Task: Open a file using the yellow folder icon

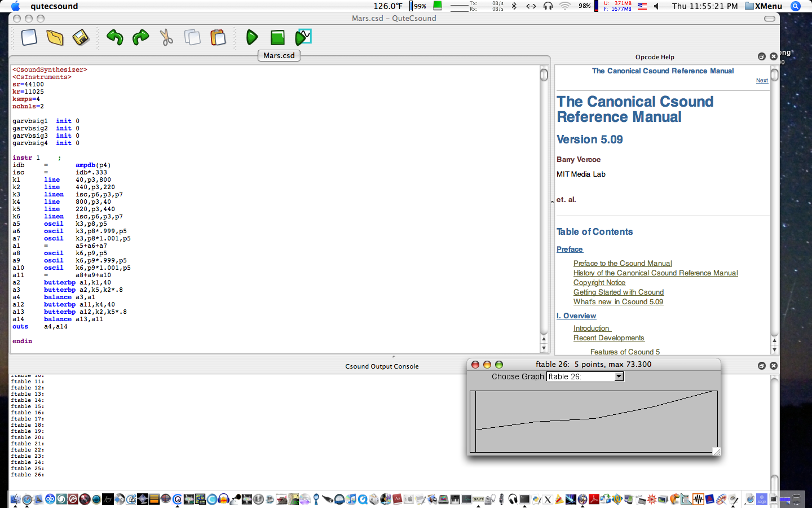Action: pos(55,38)
